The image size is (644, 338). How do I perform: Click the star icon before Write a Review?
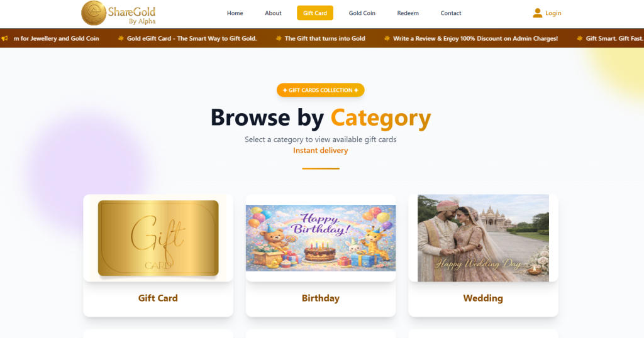387,38
